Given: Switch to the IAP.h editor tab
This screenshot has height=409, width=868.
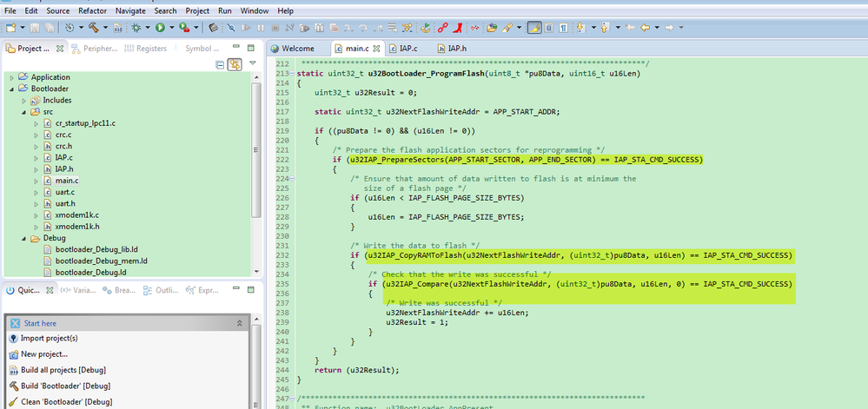Looking at the screenshot, I should pos(453,48).
